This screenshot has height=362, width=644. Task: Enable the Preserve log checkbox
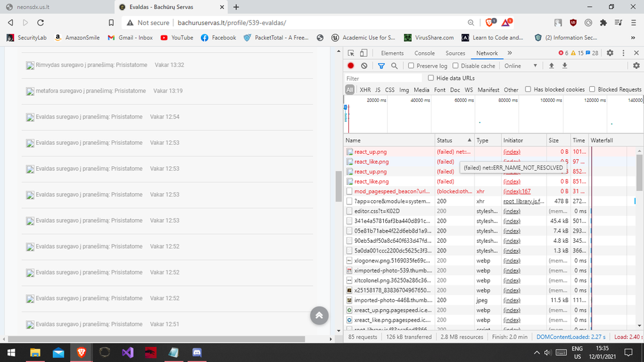tap(412, 66)
